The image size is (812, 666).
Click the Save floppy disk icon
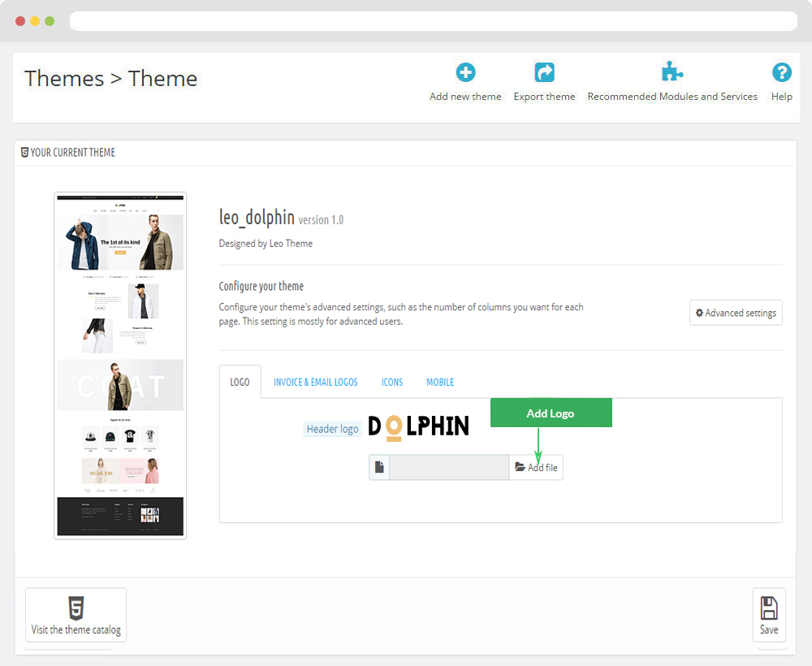point(768,608)
